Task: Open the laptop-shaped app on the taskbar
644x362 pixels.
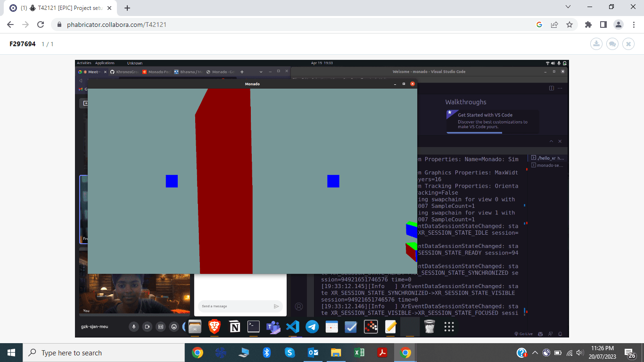Action: pyautogui.click(x=244, y=353)
